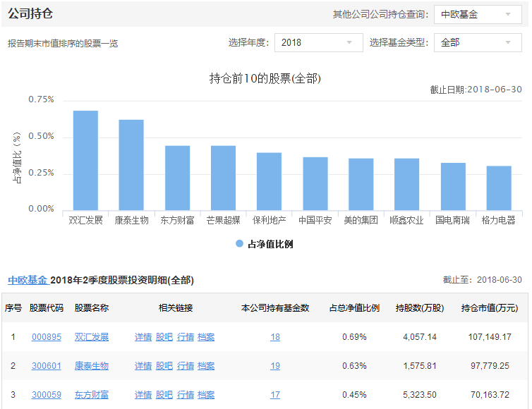Open fund count 17 link for 东方财富
The image size is (532, 409).
click(x=275, y=395)
